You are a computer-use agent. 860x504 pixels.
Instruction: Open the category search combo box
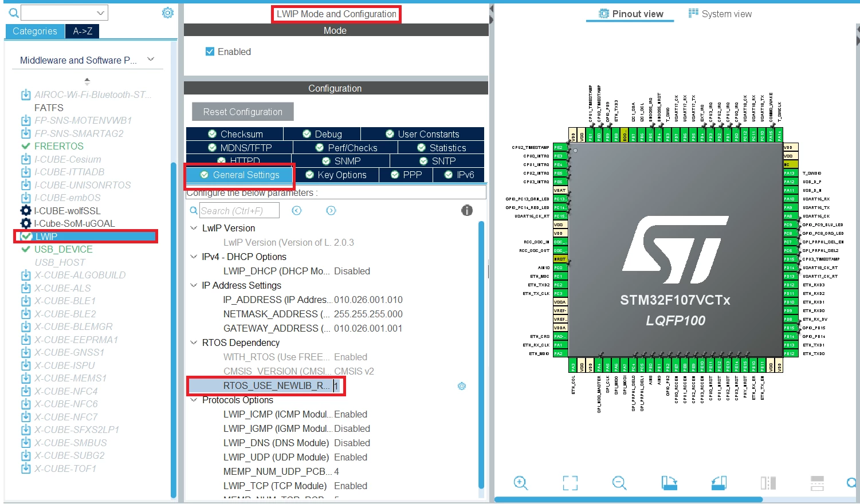[65, 13]
